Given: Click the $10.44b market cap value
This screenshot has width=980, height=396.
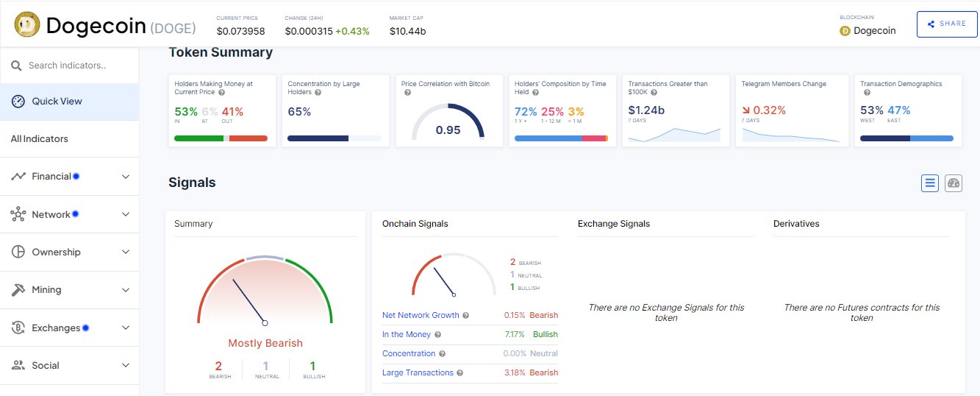Looking at the screenshot, I should (407, 31).
